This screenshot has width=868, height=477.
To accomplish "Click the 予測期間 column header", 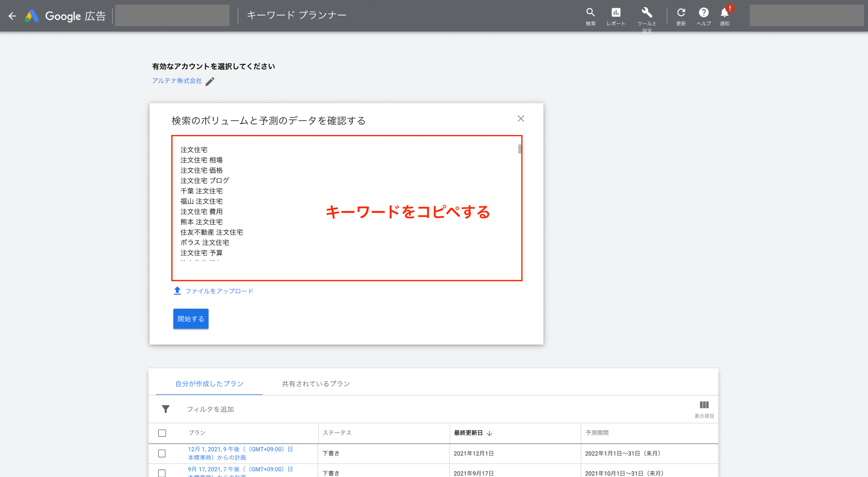I will (597, 433).
